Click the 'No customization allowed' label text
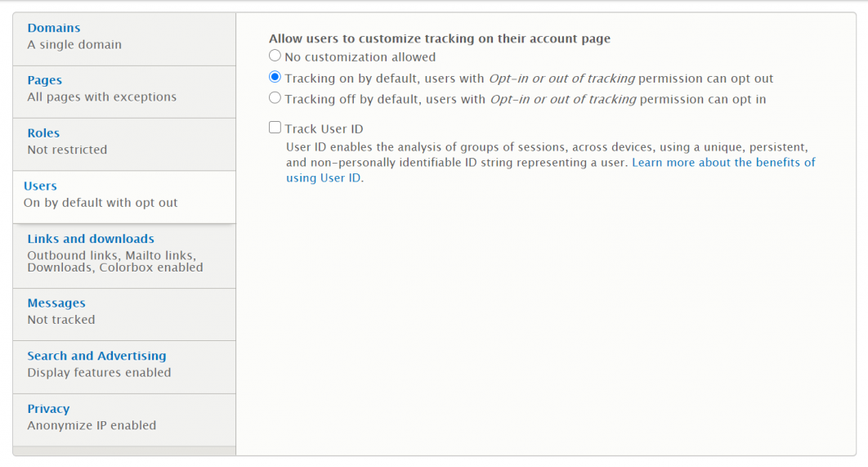Viewport: 868px width, 467px height. (360, 57)
